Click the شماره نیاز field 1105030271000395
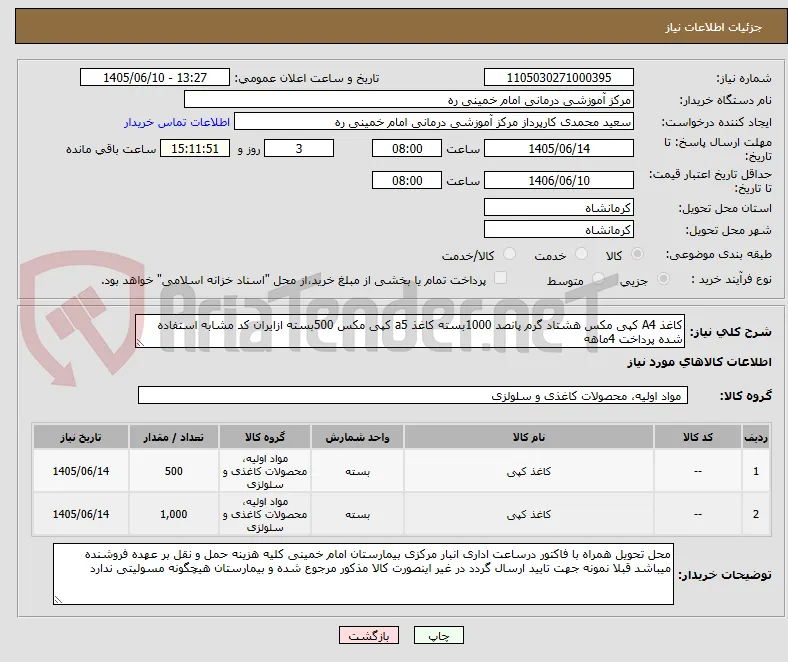 click(x=558, y=77)
